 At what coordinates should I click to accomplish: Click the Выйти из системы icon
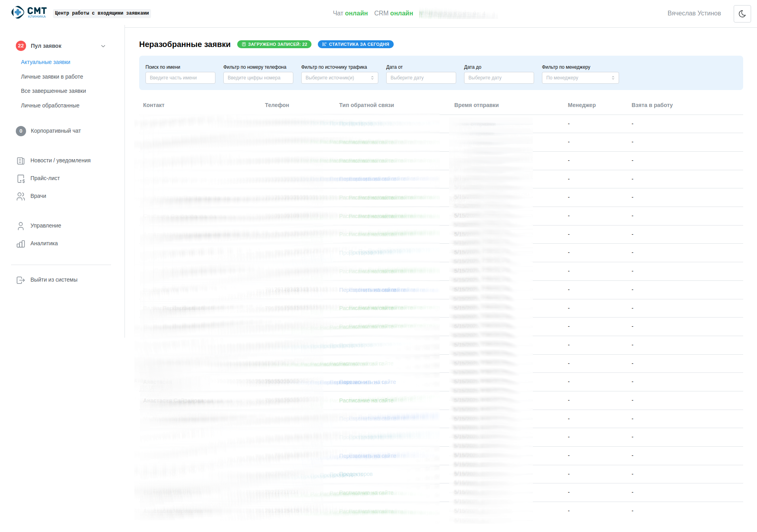21,280
